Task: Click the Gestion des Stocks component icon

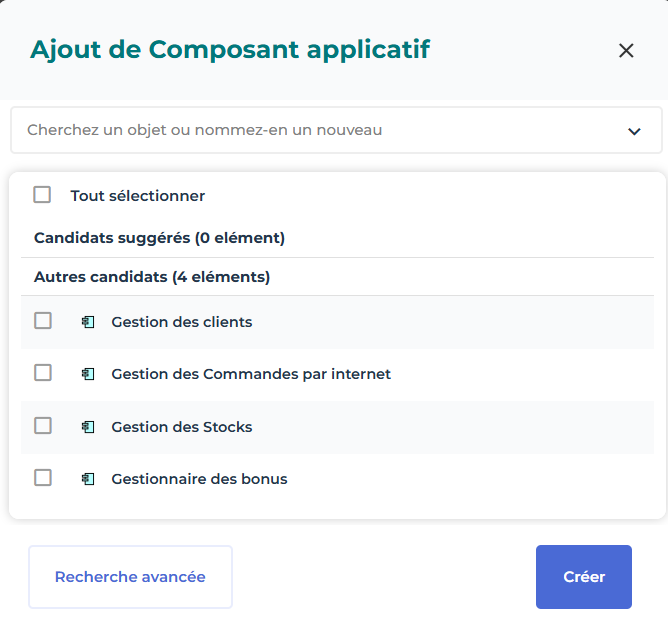Action: coord(88,427)
